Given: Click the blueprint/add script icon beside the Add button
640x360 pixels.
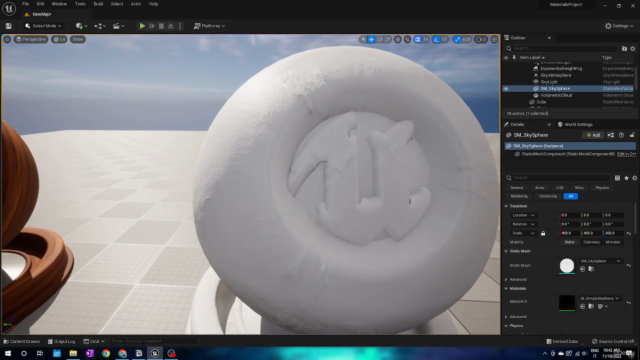Looking at the screenshot, I should tap(611, 135).
